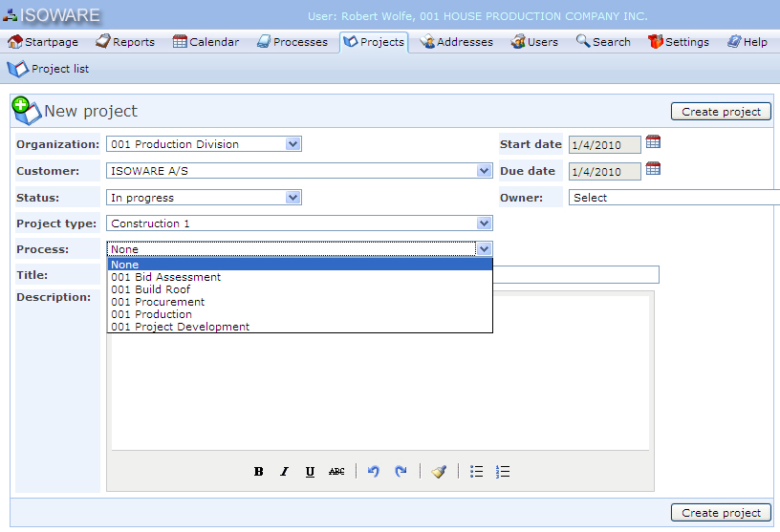Open the Processes tab
780x532 pixels.
tap(292, 42)
